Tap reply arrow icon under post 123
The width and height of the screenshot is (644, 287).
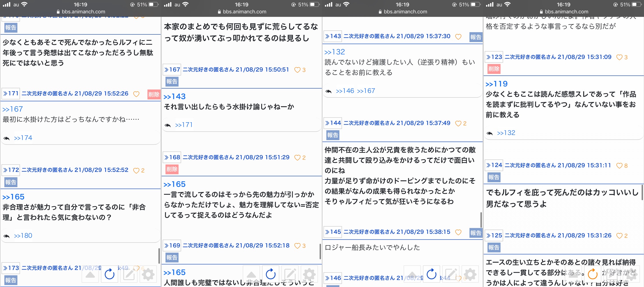click(x=490, y=133)
